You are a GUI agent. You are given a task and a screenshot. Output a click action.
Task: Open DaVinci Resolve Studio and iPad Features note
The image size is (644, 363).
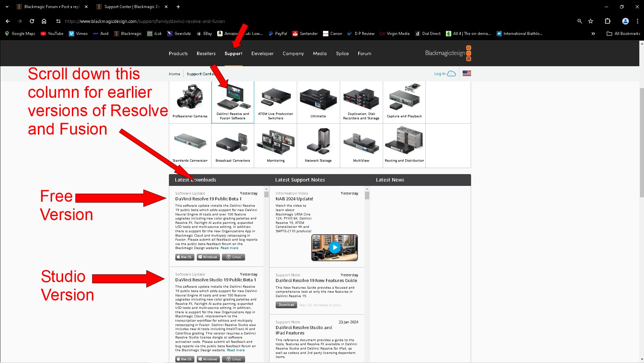[304, 330]
